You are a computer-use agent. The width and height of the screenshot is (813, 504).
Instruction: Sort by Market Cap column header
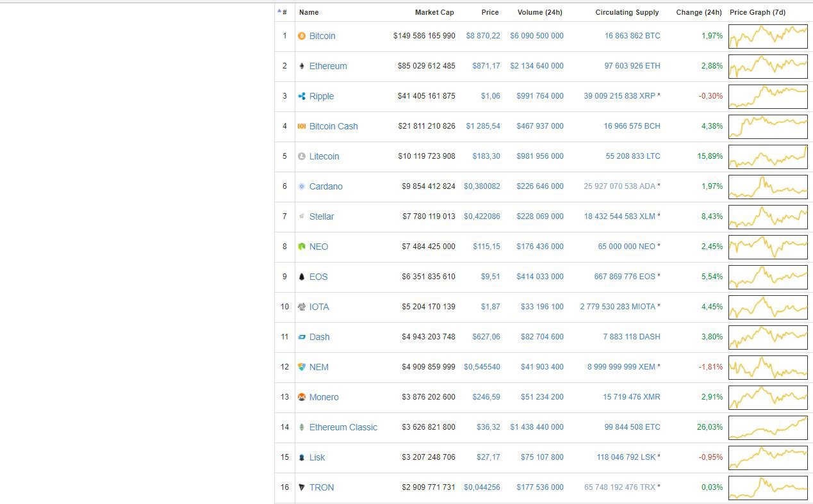pyautogui.click(x=434, y=12)
